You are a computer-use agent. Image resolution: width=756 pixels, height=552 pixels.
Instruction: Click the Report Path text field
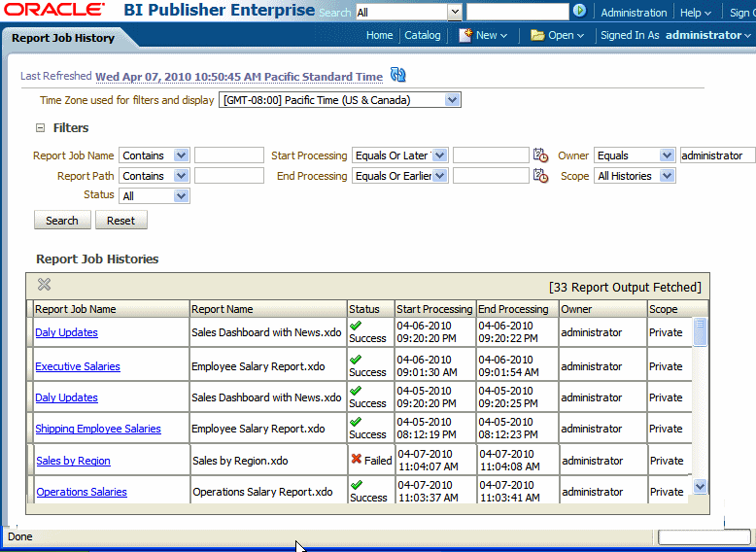(x=229, y=176)
